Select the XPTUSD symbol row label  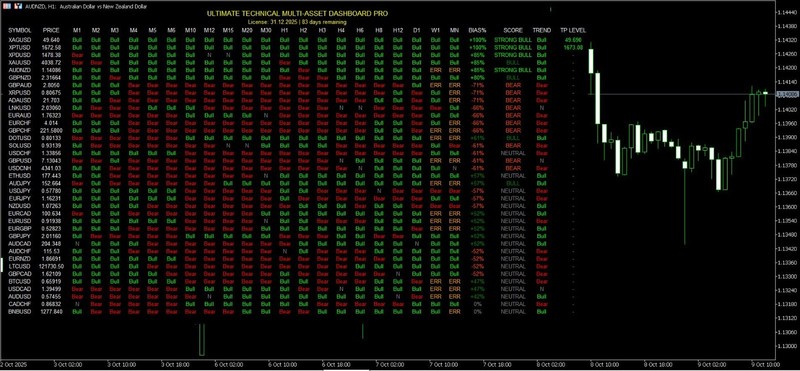click(19, 47)
